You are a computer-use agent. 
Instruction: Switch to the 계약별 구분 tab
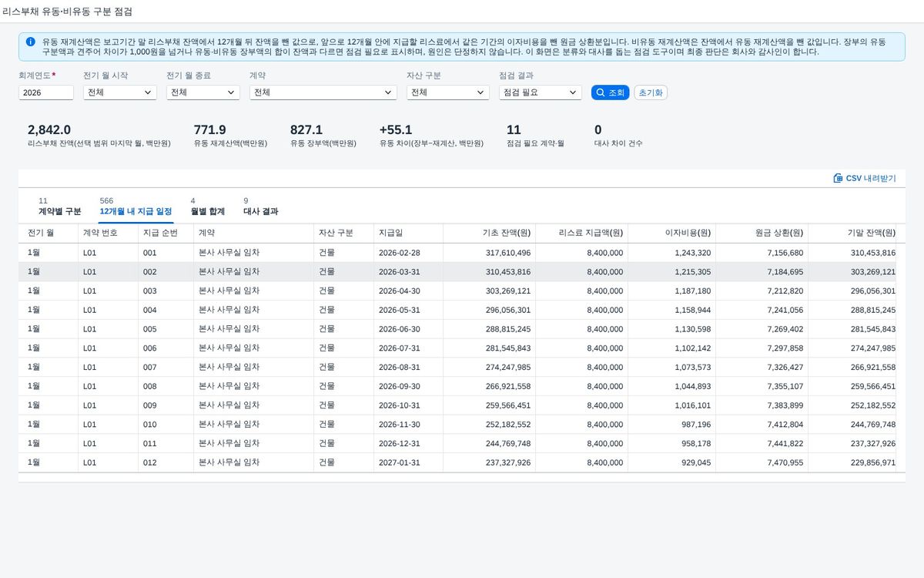[60, 206]
